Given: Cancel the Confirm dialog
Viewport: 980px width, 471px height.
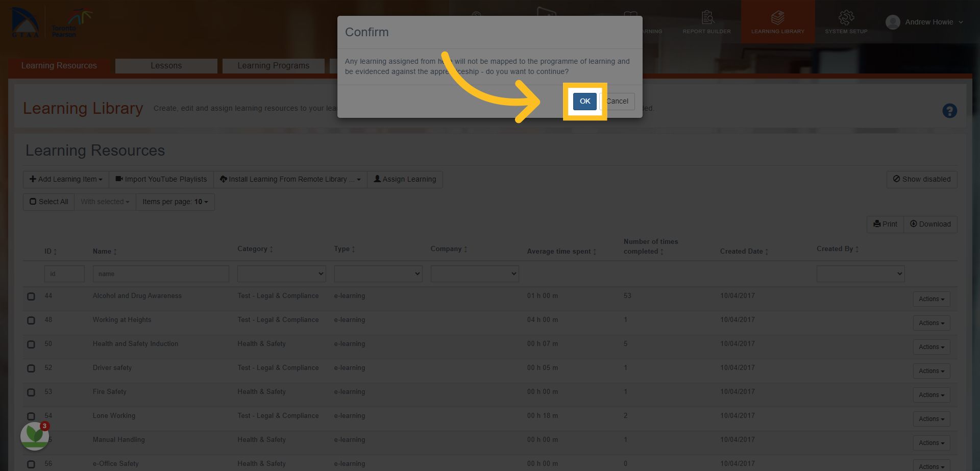Looking at the screenshot, I should tap(617, 101).
